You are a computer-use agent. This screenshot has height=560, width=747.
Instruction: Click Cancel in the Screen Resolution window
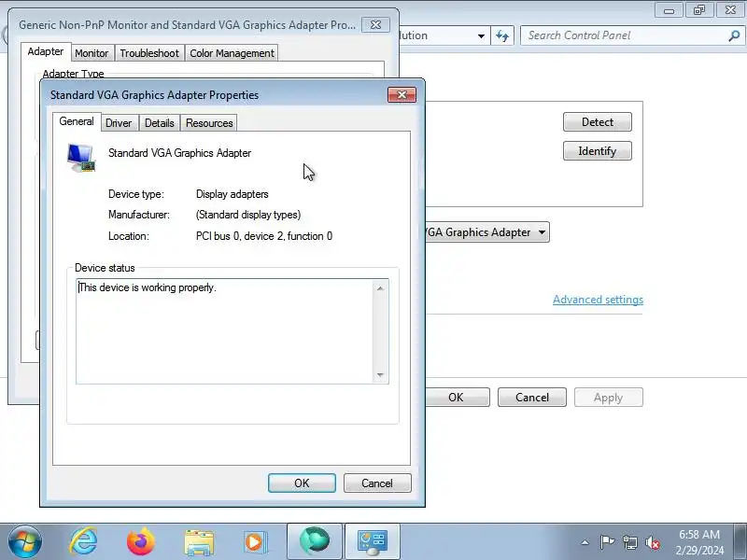[x=532, y=398]
